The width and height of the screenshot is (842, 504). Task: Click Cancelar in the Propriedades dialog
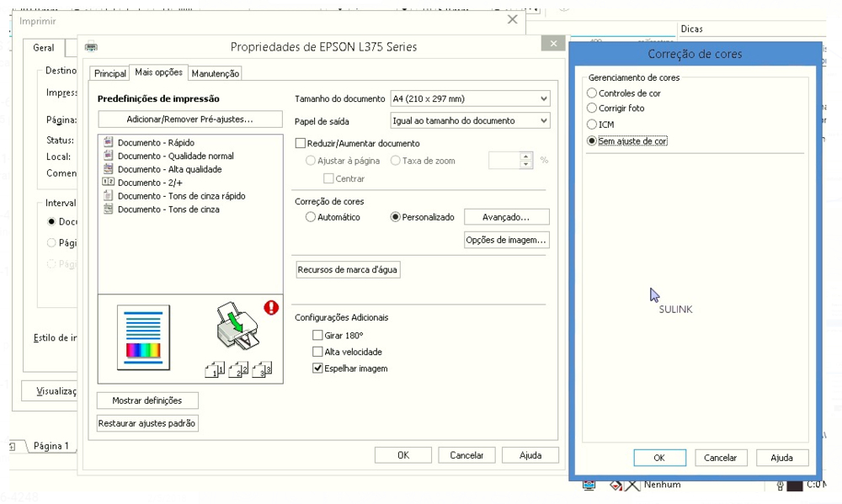pos(466,455)
